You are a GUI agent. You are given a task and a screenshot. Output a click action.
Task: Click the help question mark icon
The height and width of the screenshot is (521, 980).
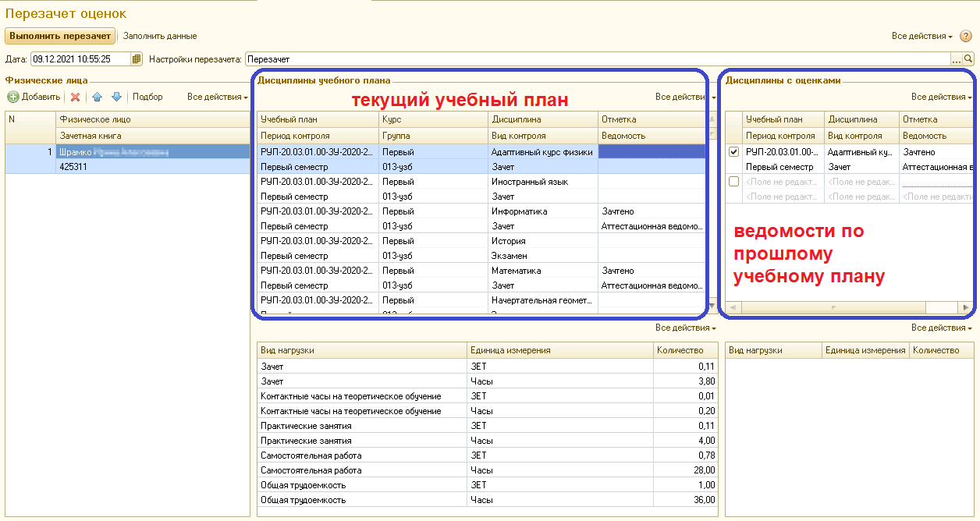[x=965, y=36]
